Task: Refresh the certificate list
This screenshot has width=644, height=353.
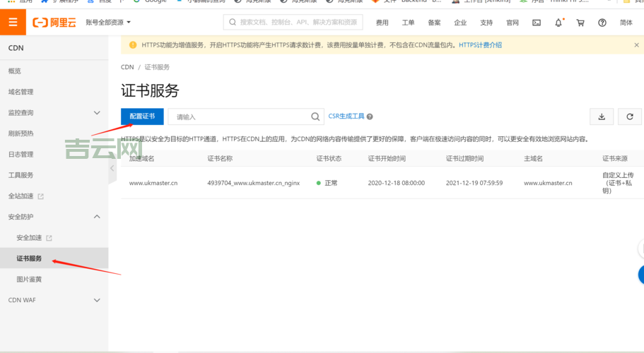Action: [630, 117]
